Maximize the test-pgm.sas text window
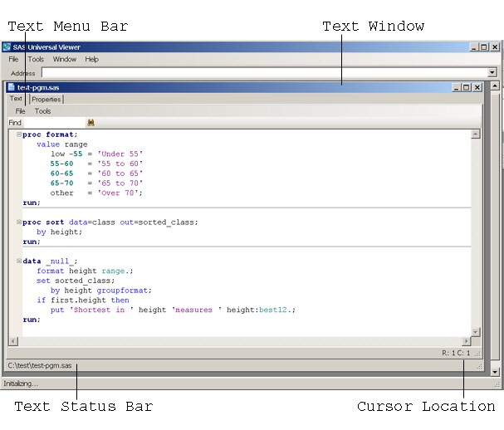Screen dimensions: 504x430 click(467, 87)
